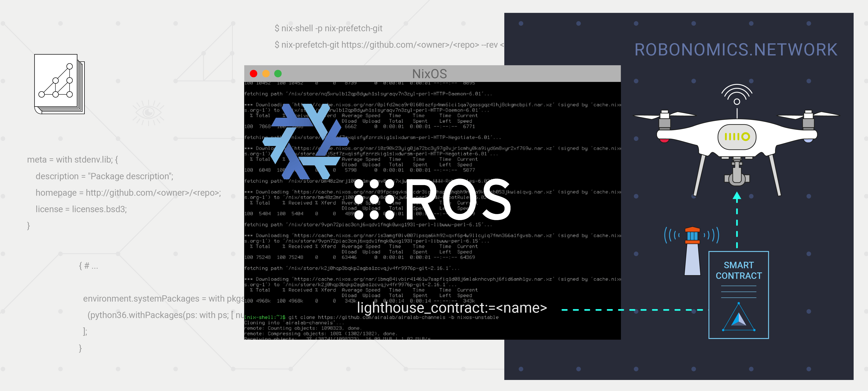This screenshot has height=391, width=868.
Task: Click the nix-prefetch-git github URL command line
Action: [389, 45]
